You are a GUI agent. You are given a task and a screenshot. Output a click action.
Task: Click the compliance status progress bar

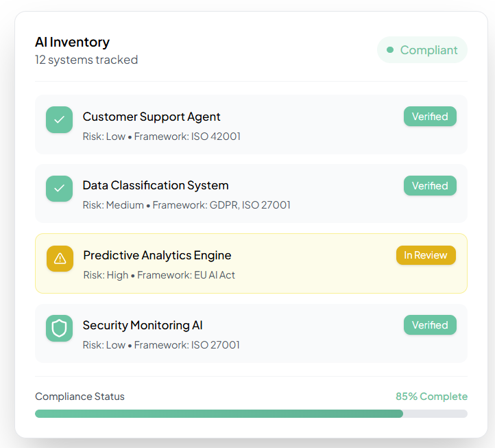point(251,414)
